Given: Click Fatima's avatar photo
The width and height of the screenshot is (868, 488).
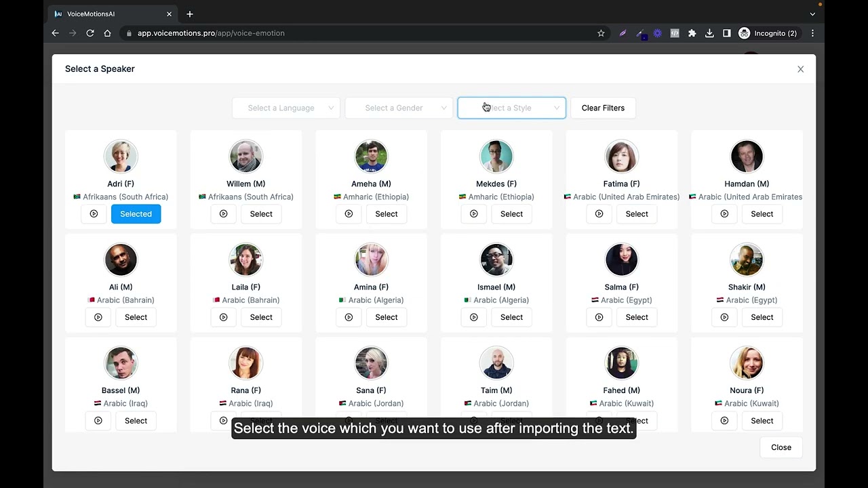Looking at the screenshot, I should coord(622,157).
